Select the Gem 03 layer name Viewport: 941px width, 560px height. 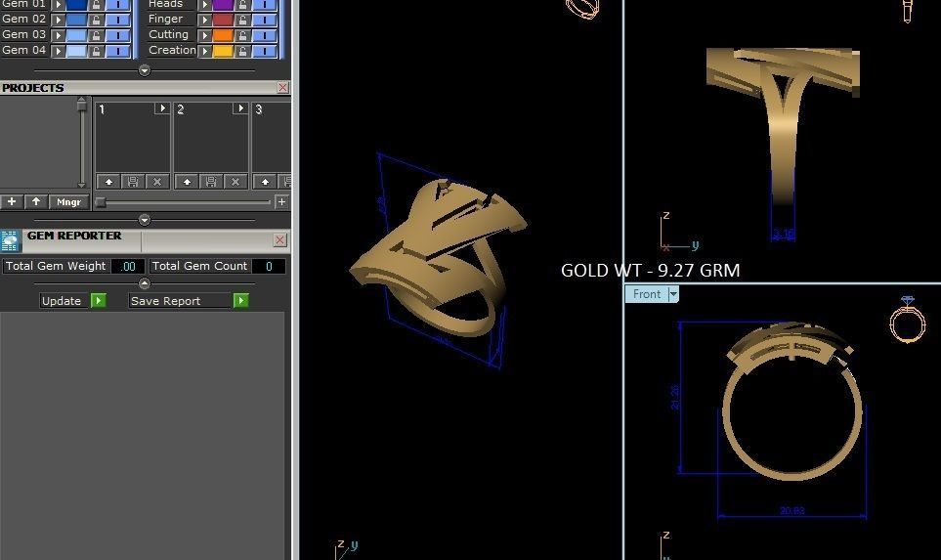point(24,35)
